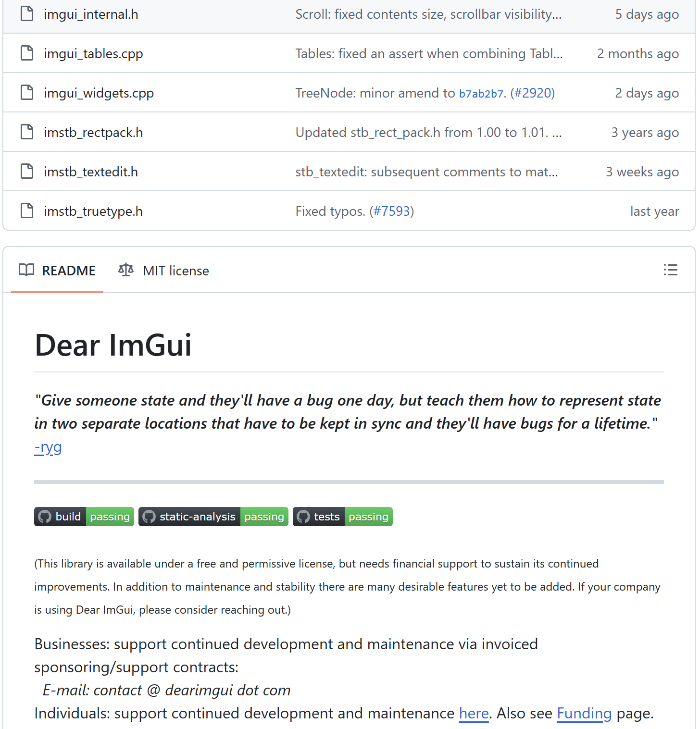Open issue #2920 link
This screenshot has width=700, height=729.
point(532,93)
